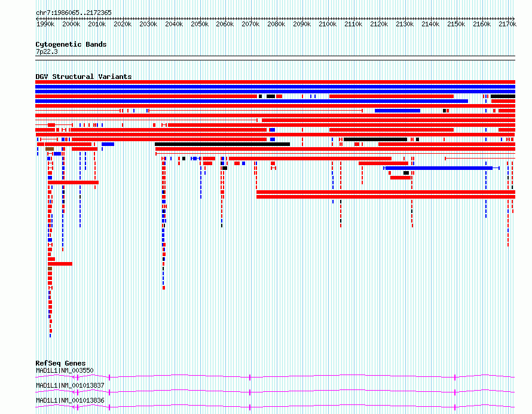Click the 2080k ruler label
The image size is (532, 414).
(x=276, y=24)
